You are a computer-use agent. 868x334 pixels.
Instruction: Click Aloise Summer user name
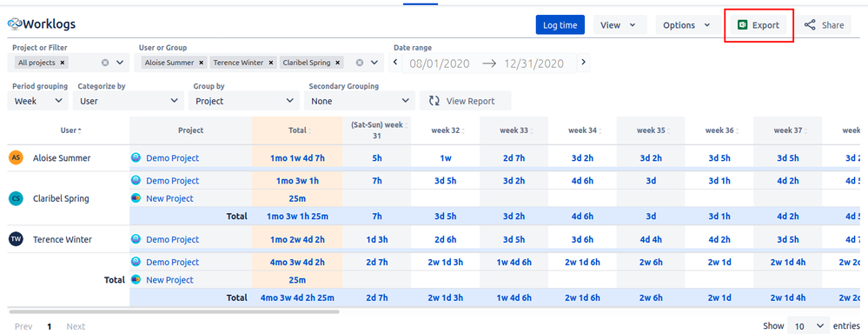(62, 157)
